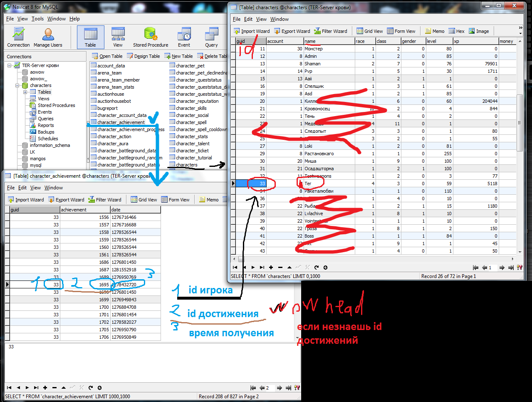This screenshot has width=532, height=402.
Task: Click money column header in characters grid
Action: pos(507,41)
